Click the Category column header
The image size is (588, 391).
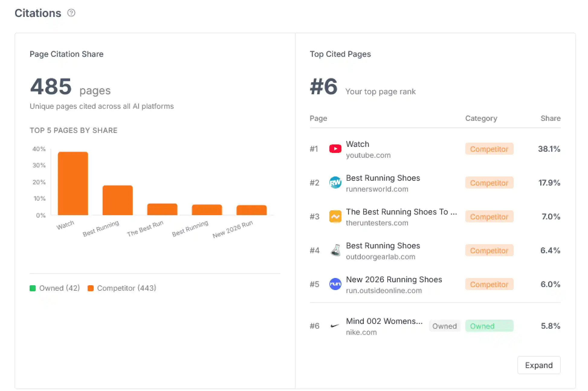tap(481, 118)
